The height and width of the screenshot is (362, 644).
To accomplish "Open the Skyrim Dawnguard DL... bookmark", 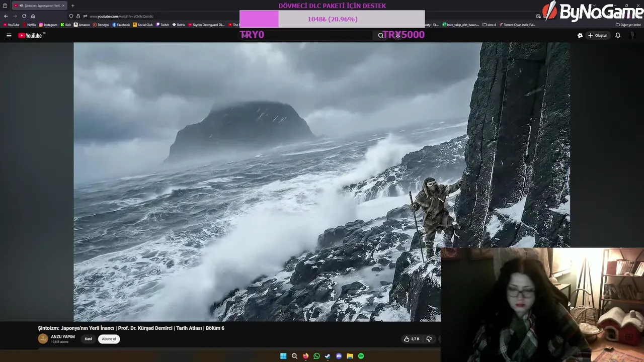I will coord(206,25).
